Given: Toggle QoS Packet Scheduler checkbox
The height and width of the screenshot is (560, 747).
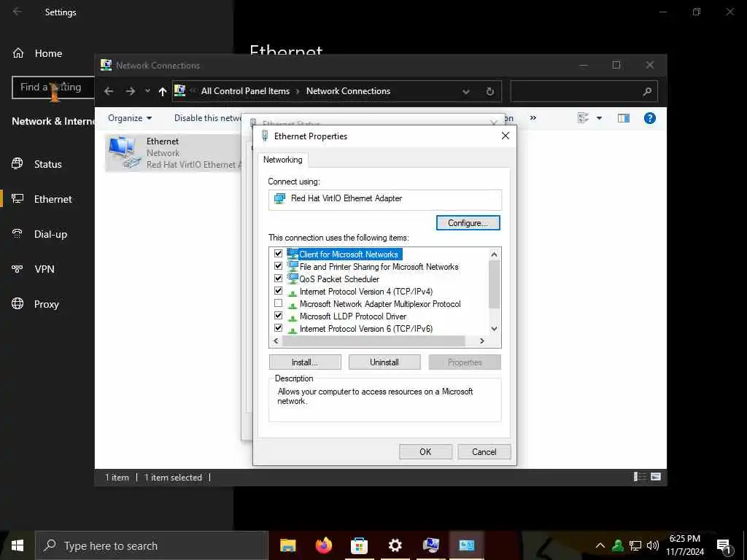Looking at the screenshot, I should [278, 279].
